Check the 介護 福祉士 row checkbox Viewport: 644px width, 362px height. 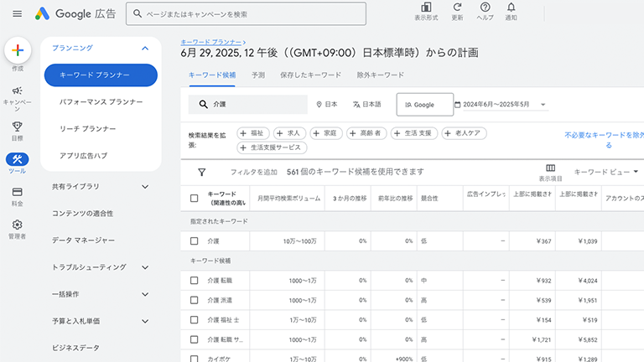pos(195,320)
